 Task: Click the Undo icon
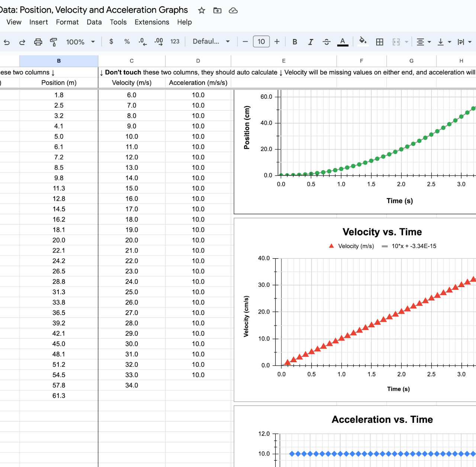7,42
